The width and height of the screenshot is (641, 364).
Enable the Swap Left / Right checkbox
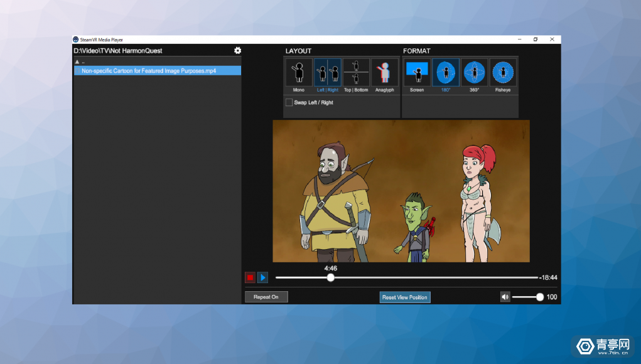[x=289, y=102]
